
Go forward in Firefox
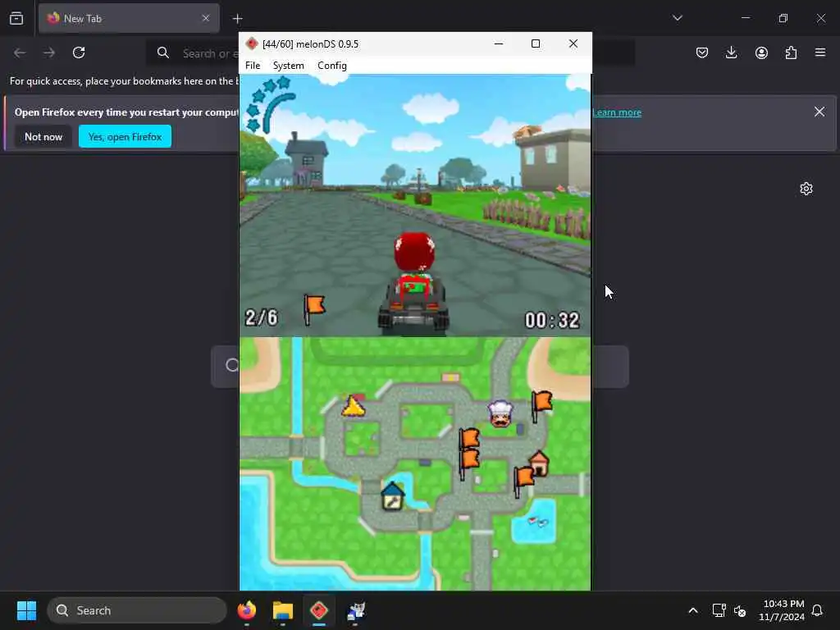(x=49, y=52)
